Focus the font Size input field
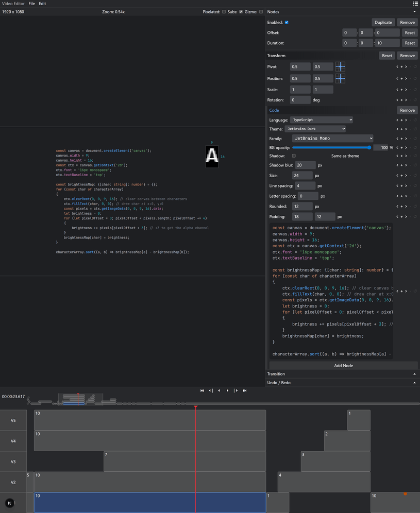420x513 pixels. click(302, 176)
